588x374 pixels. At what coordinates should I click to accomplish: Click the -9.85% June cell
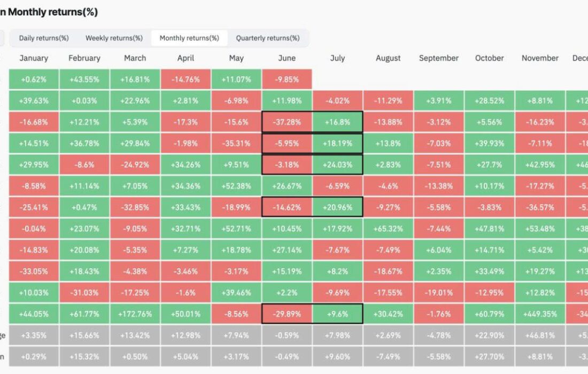coord(287,80)
